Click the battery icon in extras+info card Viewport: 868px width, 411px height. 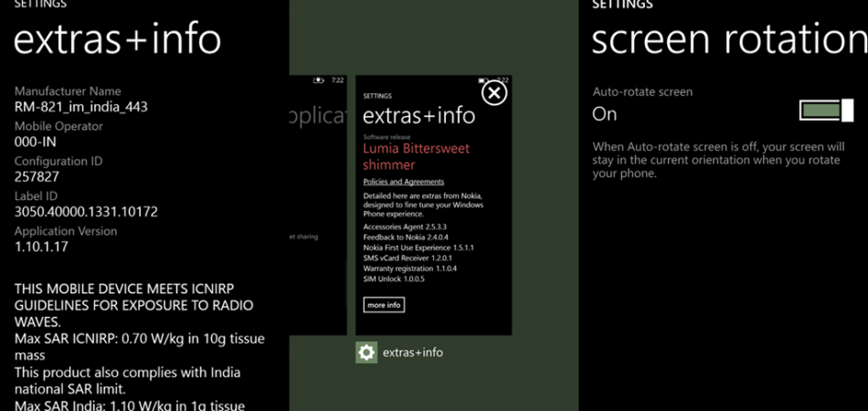tap(483, 80)
